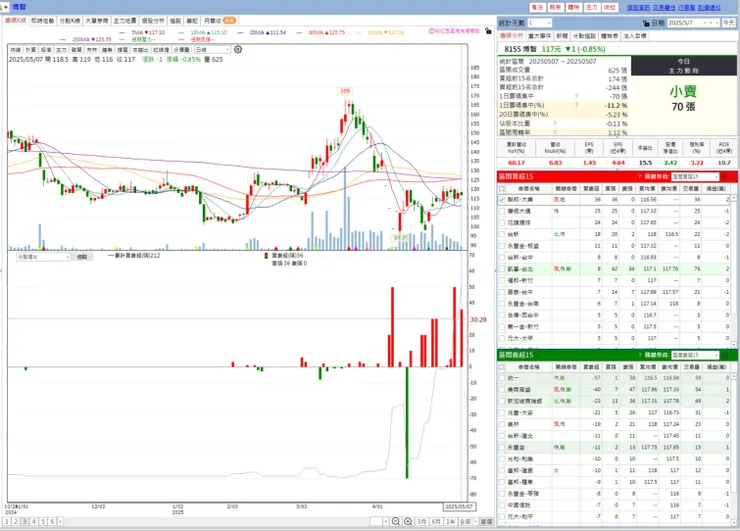Open 關鍵券商 dropdown in the green sell header
Screen dimensions: 740x531
pyautogui.click(x=695, y=355)
